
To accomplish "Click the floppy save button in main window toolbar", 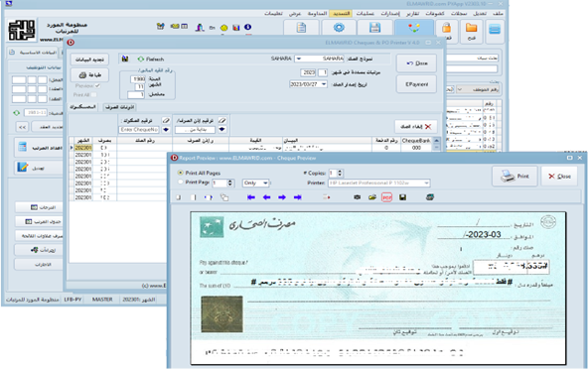I will point(374,28).
